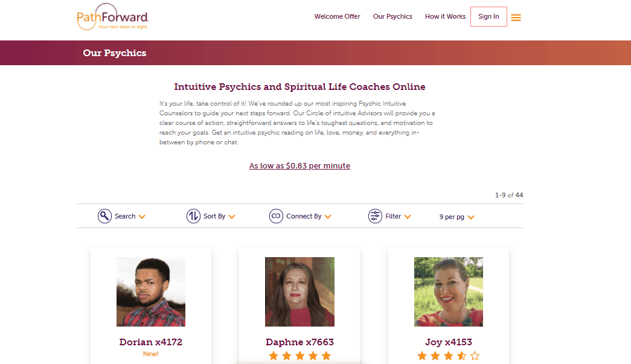Expand the Filter chevron
The image size is (631, 364).
(x=408, y=217)
